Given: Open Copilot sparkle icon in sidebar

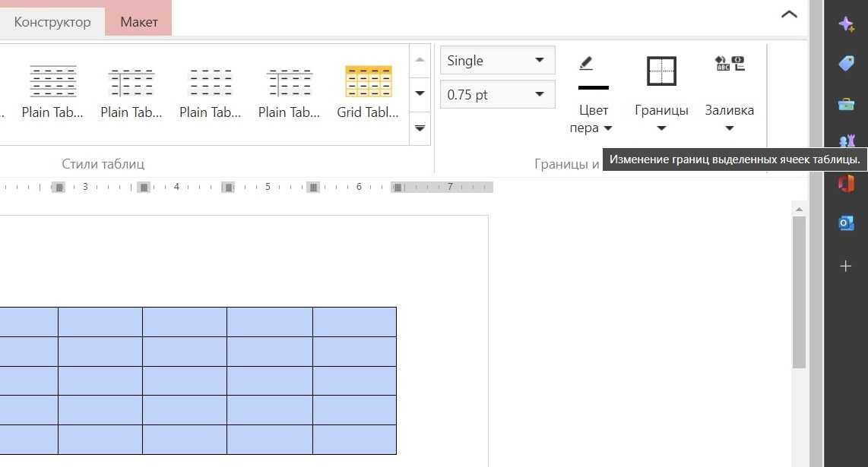Looking at the screenshot, I should point(846,24).
